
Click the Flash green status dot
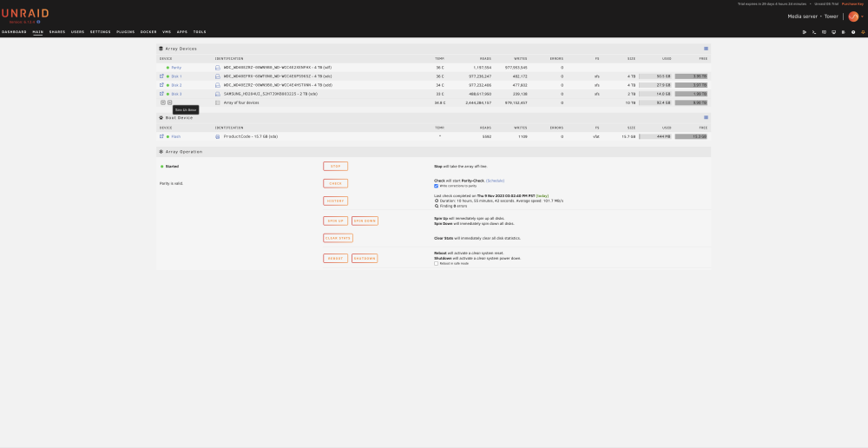(168, 136)
